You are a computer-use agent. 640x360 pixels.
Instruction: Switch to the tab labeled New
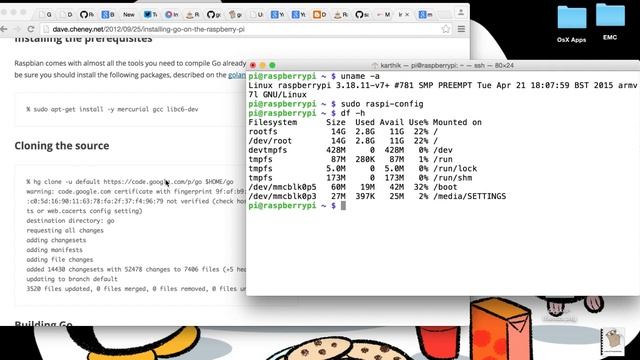[129, 15]
